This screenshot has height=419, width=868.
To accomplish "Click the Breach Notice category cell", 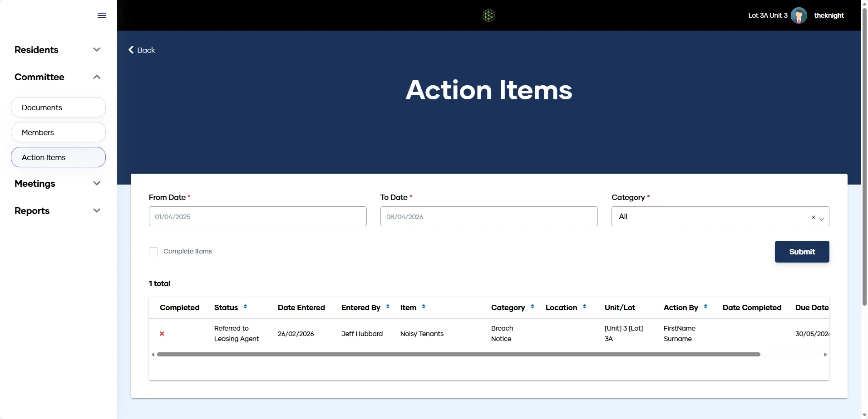I will [502, 333].
